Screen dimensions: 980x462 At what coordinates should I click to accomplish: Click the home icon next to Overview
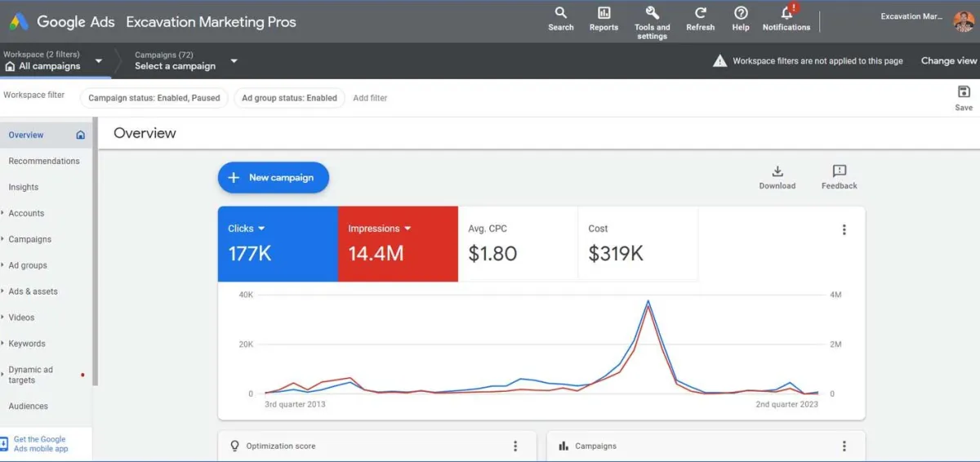pos(80,135)
